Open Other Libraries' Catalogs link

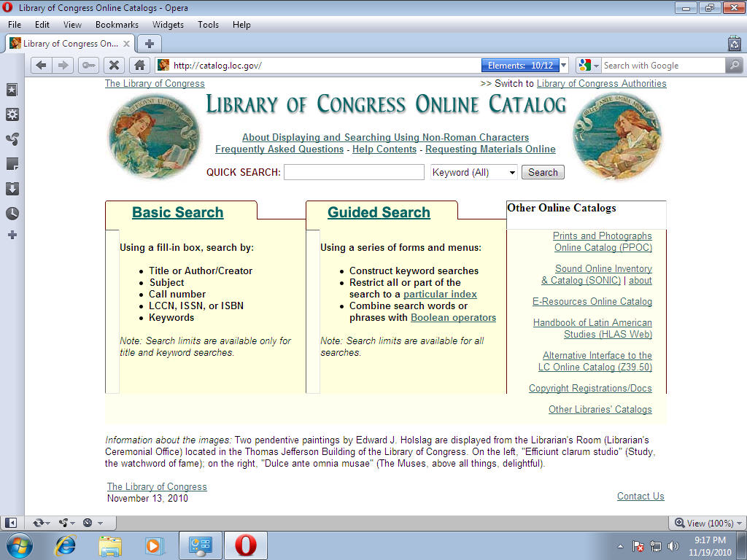tap(600, 410)
